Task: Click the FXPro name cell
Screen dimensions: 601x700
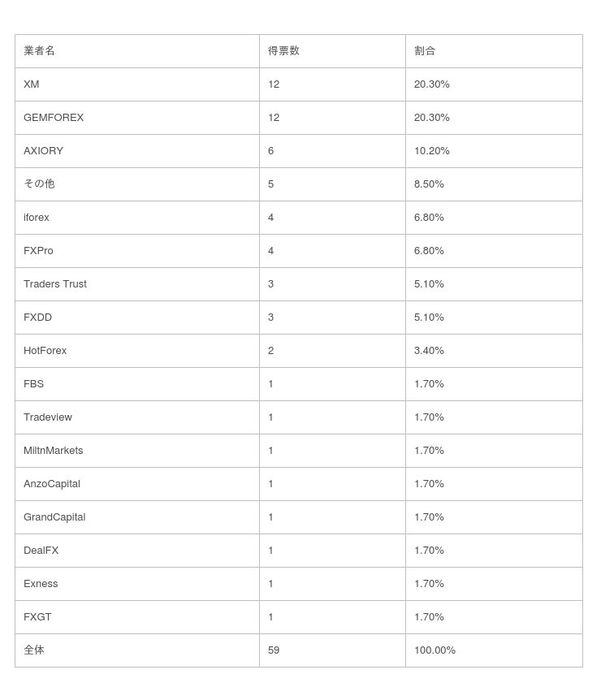Action: 38,250
